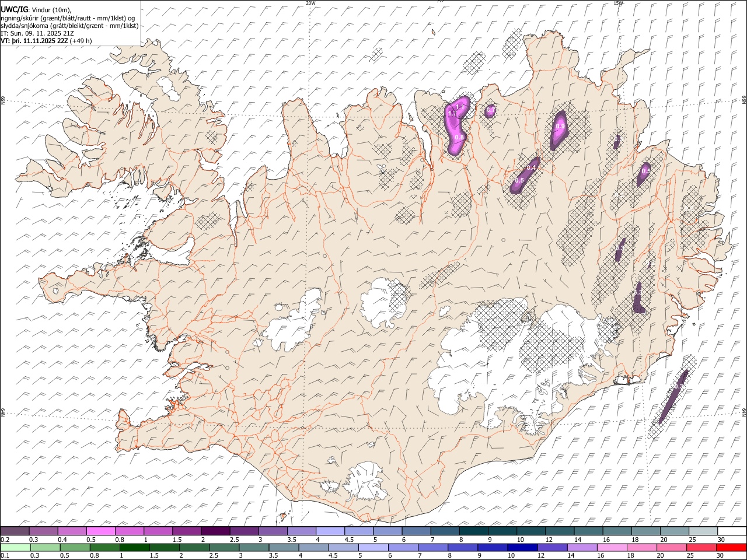Click the 'slydda/snjókoma' legend description line
This screenshot has width=747, height=560.
point(69,26)
